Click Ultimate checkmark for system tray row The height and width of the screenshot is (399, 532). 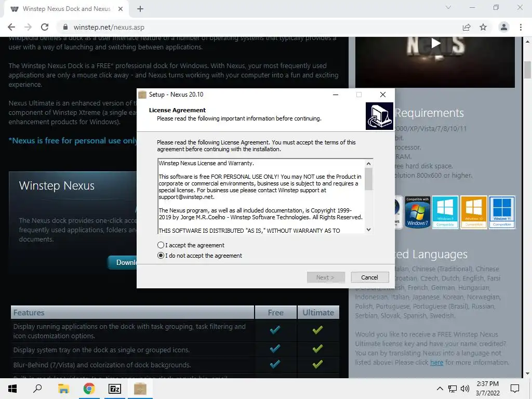317,349
